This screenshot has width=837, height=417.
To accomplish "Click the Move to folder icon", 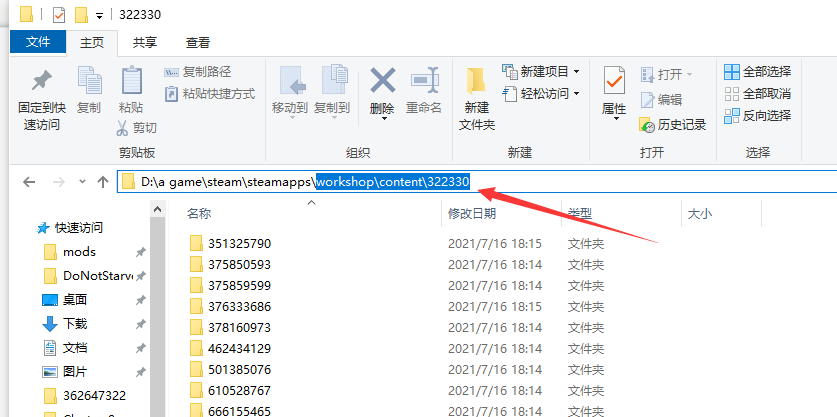I will point(290,82).
